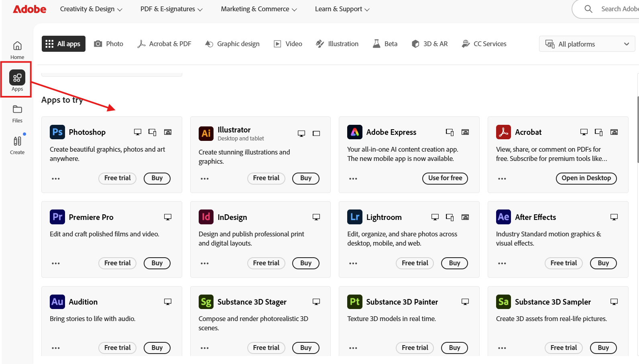Start Photoshop free trial
Viewport: 639px width, 364px height.
pos(118,178)
